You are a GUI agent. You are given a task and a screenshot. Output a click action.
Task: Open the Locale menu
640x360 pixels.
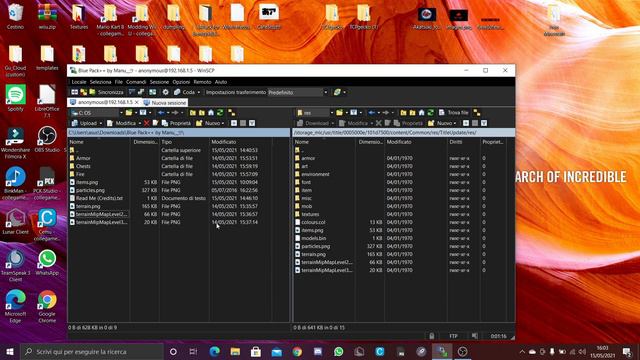click(79, 82)
